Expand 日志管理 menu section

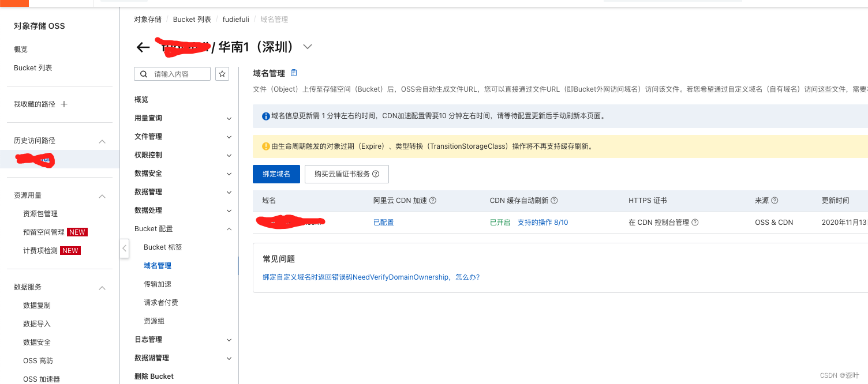(229, 340)
